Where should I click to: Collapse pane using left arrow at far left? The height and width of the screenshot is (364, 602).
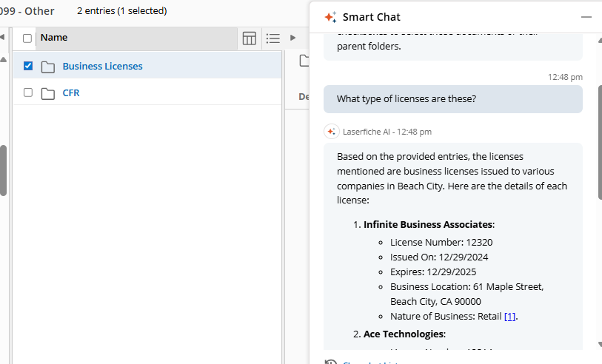point(2,37)
